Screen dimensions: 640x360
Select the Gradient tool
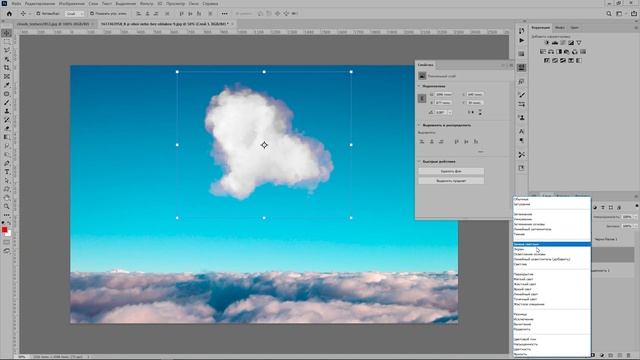coord(7,137)
